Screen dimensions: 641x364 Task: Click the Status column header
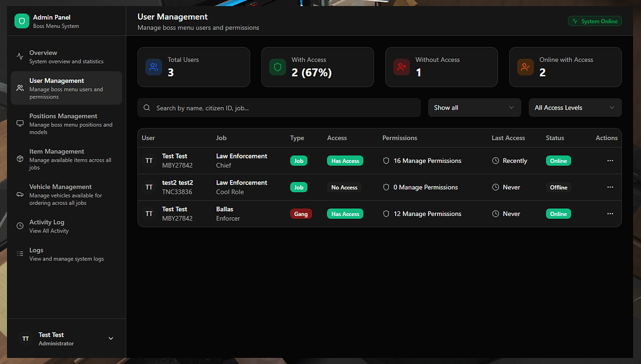555,138
